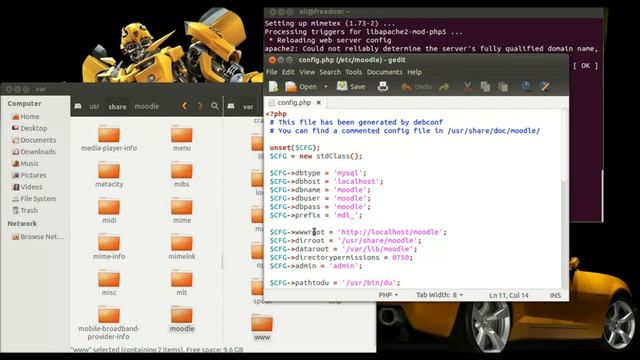Select the mime folder
640x360 pixels.
point(182,210)
